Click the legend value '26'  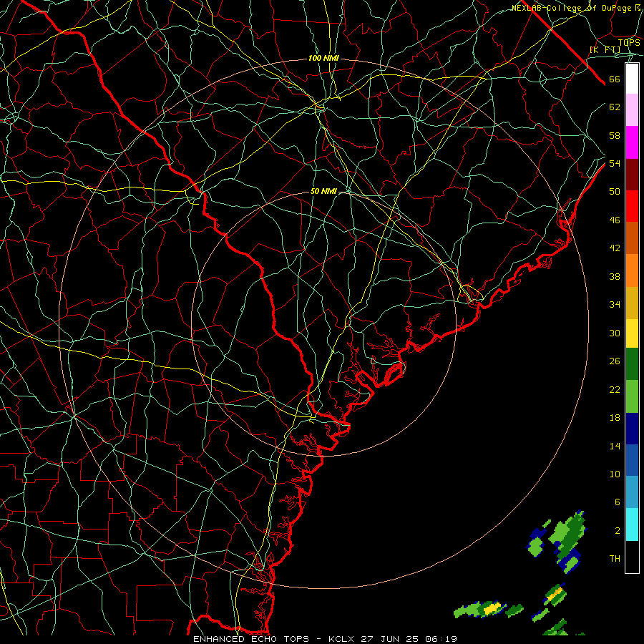point(615,361)
